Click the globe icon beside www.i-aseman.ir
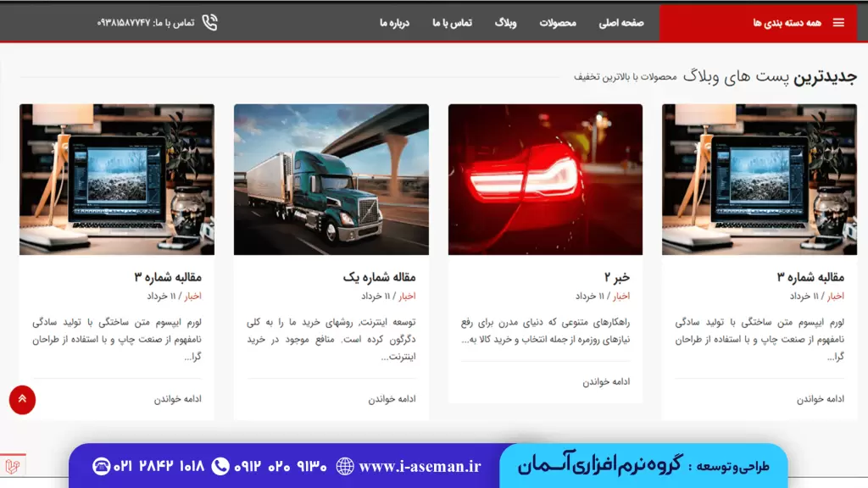Image resolution: width=868 pixels, height=488 pixels. pos(345,467)
